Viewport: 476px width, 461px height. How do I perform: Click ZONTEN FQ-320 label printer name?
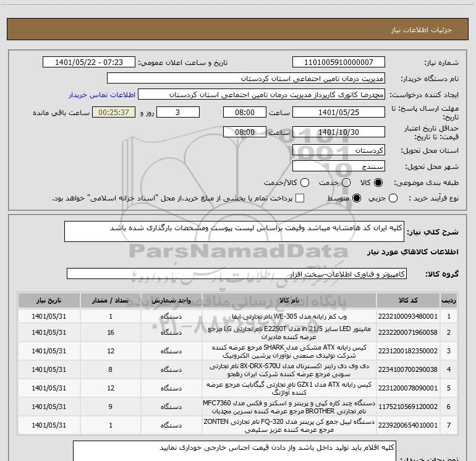coord(289,426)
